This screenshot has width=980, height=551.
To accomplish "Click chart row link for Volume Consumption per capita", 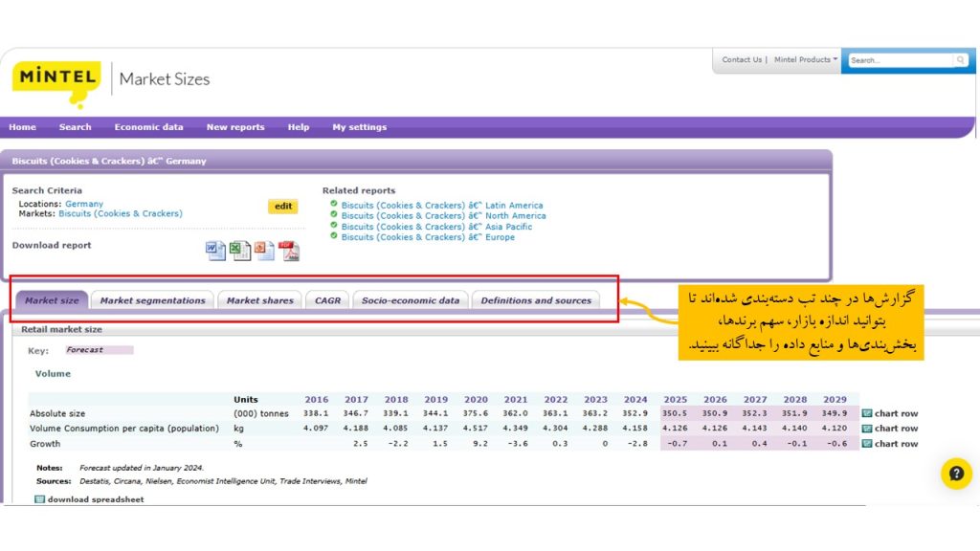I will pos(896,428).
